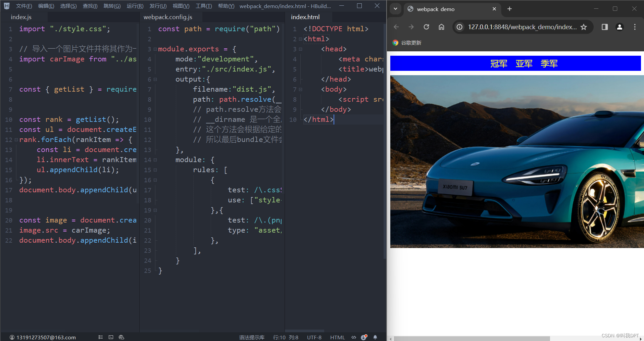Click the 语法提示库 status bar item
Image resolution: width=644 pixels, height=341 pixels.
[x=252, y=337]
